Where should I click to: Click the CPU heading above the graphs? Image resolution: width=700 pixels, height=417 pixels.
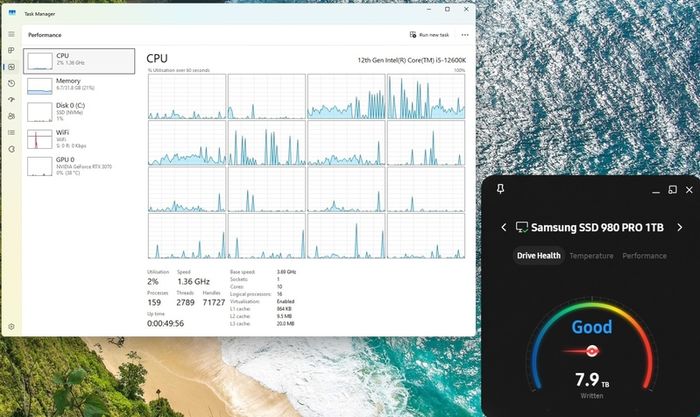click(157, 58)
